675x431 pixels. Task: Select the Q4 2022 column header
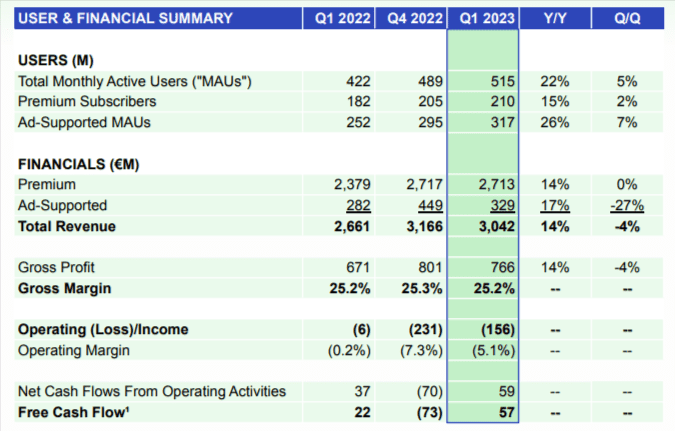(x=415, y=19)
